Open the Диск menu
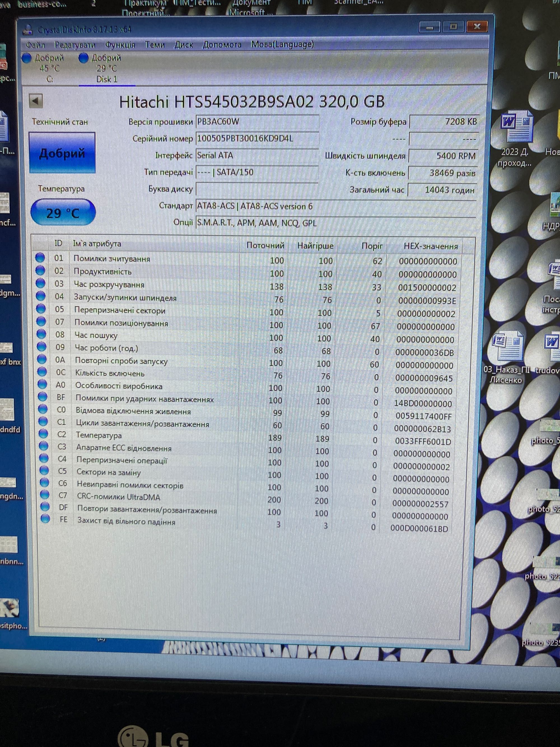The height and width of the screenshot is (747, 560). click(184, 45)
